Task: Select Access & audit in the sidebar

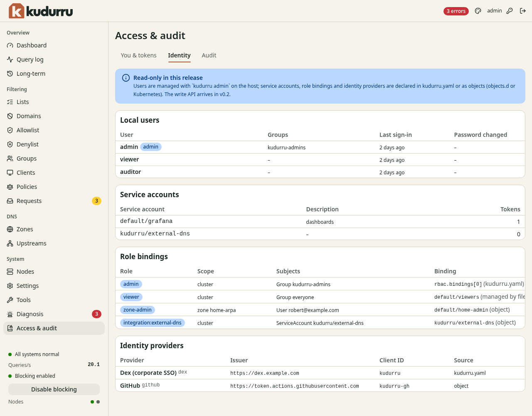Action: pyautogui.click(x=54, y=328)
